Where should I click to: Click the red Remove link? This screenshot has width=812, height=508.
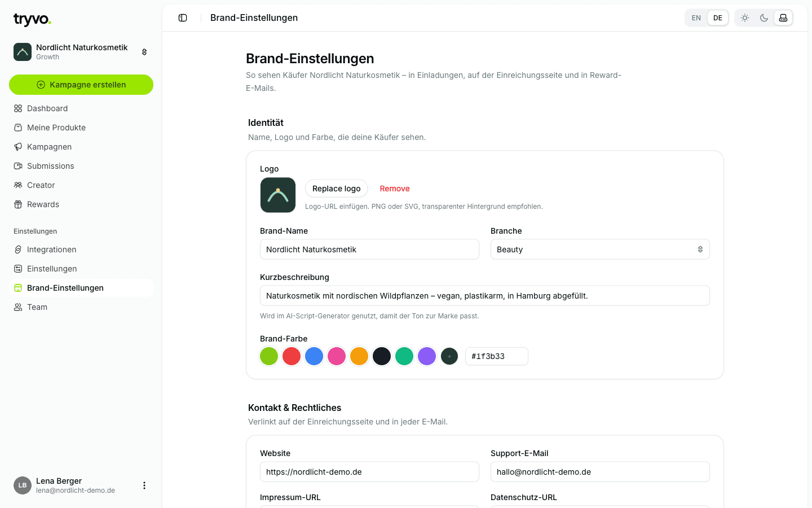click(x=395, y=189)
